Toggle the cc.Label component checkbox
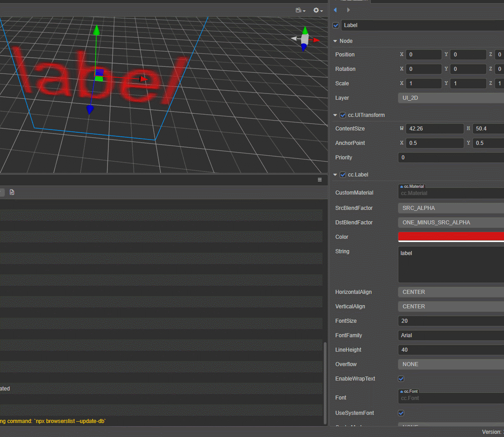Viewport: 504px width, 437px height. (343, 175)
